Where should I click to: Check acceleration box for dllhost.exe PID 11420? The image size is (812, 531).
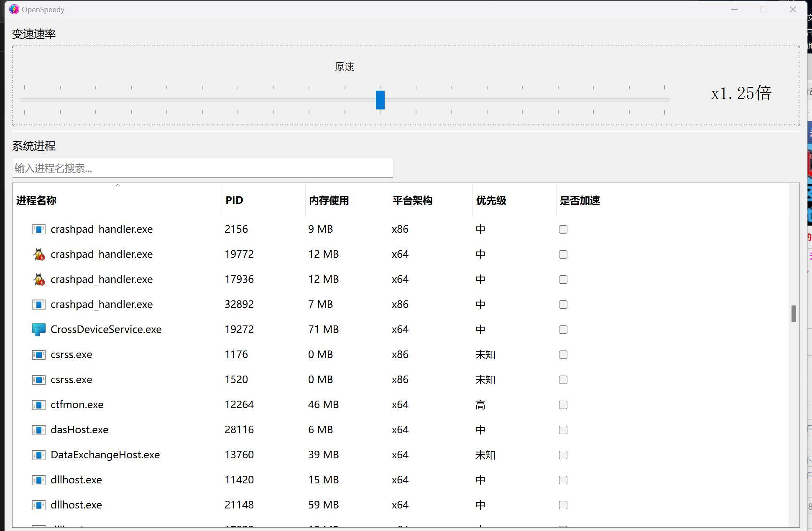click(x=563, y=480)
